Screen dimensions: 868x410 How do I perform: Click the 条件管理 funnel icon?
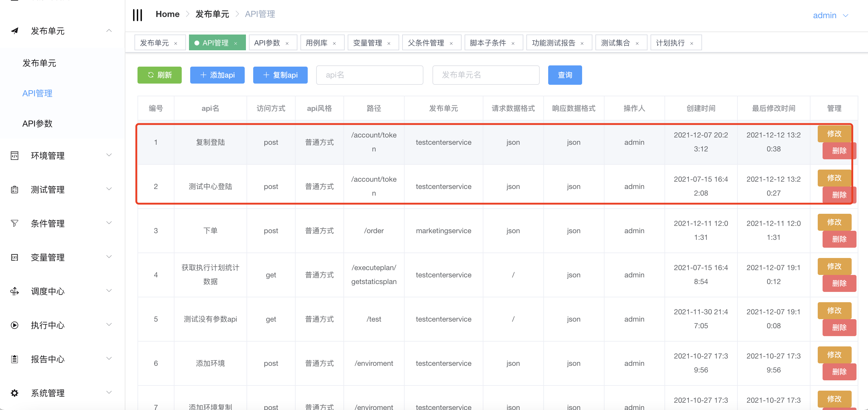[x=15, y=223]
